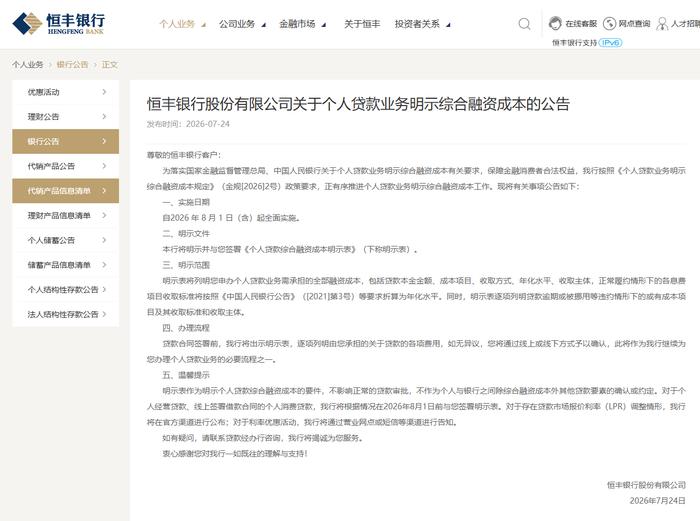Select 理财公告 in sidebar
This screenshot has height=521, width=700.
[x=66, y=117]
